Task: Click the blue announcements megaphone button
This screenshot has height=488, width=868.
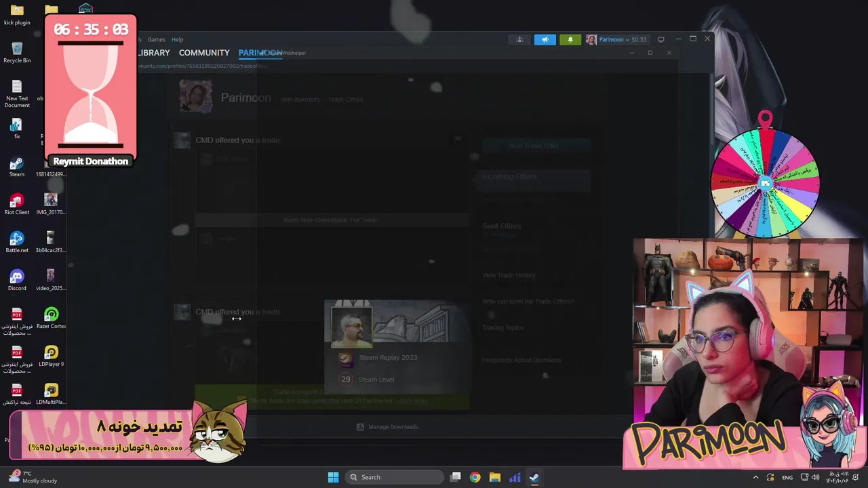Action: coord(545,39)
